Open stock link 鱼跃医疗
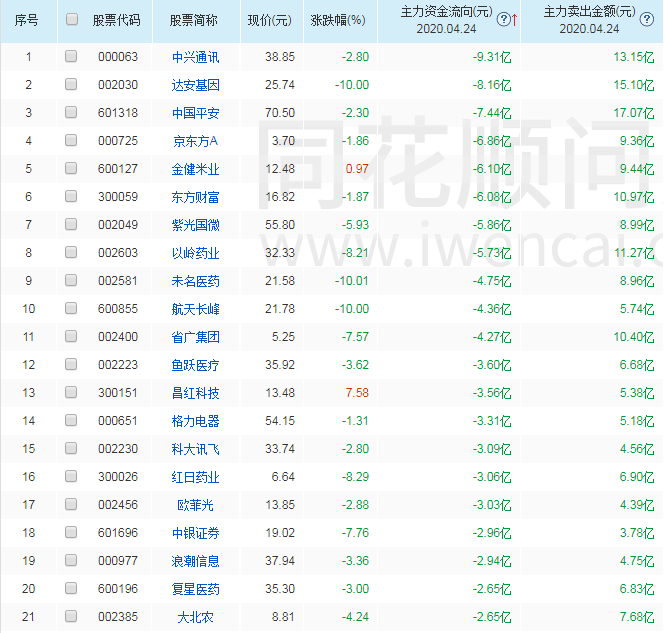Viewport: 664px width, 633px height. tap(196, 365)
